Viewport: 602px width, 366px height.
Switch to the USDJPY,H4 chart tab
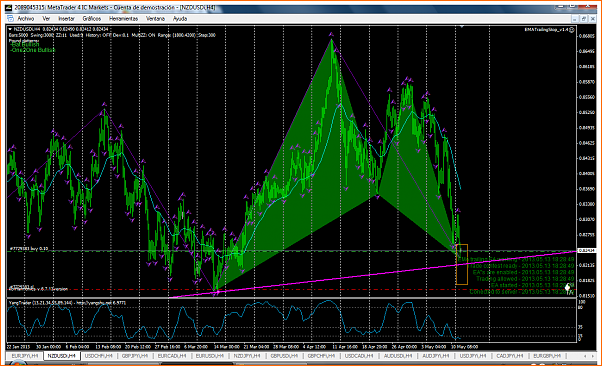[x=473, y=356]
